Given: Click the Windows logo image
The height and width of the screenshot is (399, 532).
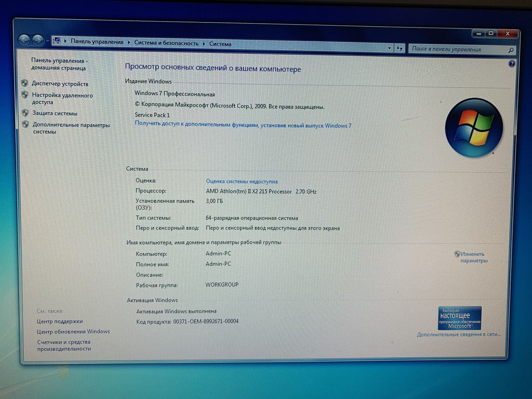Looking at the screenshot, I should click(474, 128).
